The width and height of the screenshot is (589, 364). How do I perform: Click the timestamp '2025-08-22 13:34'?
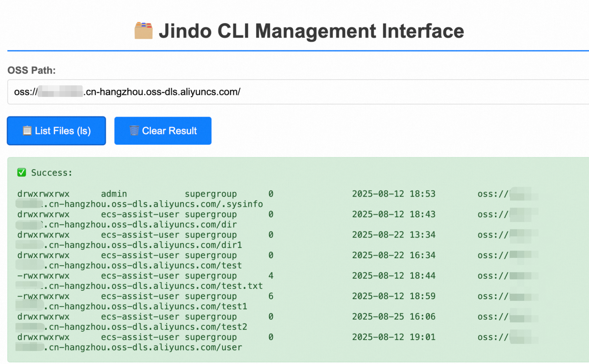tap(394, 235)
